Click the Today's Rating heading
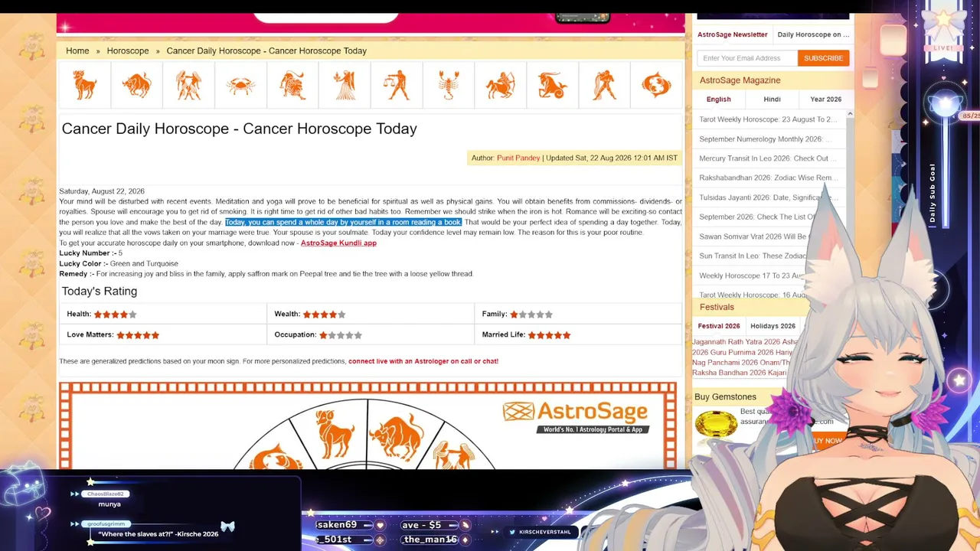Image resolution: width=980 pixels, height=551 pixels. click(100, 292)
